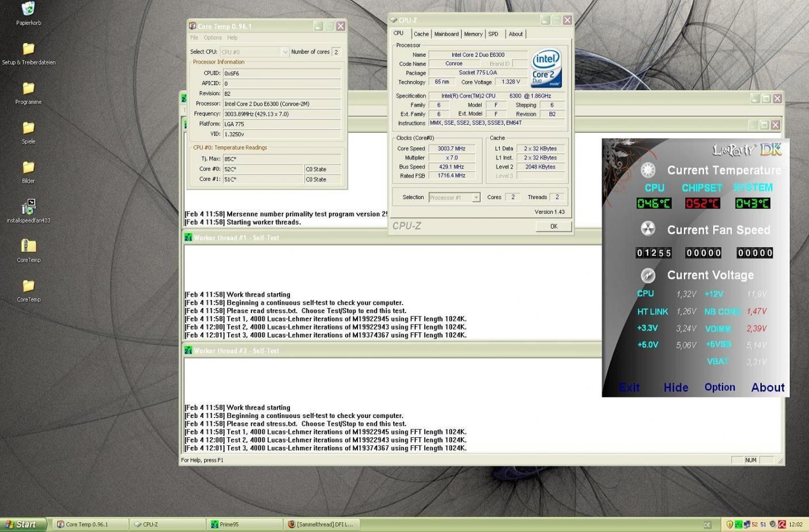Open the Setup & Treiberdateien folder

click(28, 49)
